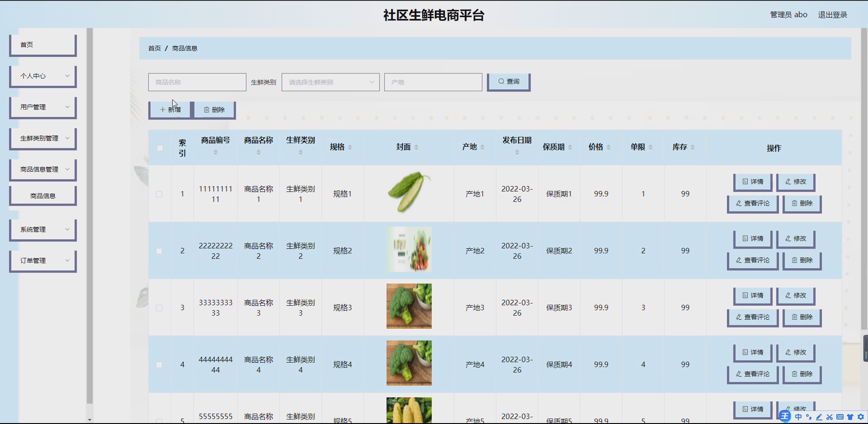The width and height of the screenshot is (868, 424).
Task: Toggle IME punctuation mode icon
Action: pos(809,417)
